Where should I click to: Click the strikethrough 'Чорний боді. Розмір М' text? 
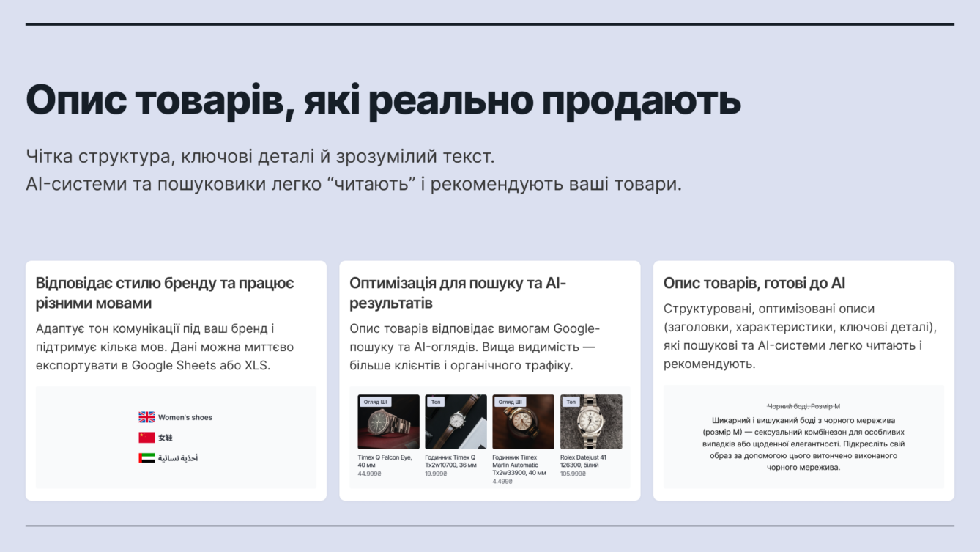[803, 406]
